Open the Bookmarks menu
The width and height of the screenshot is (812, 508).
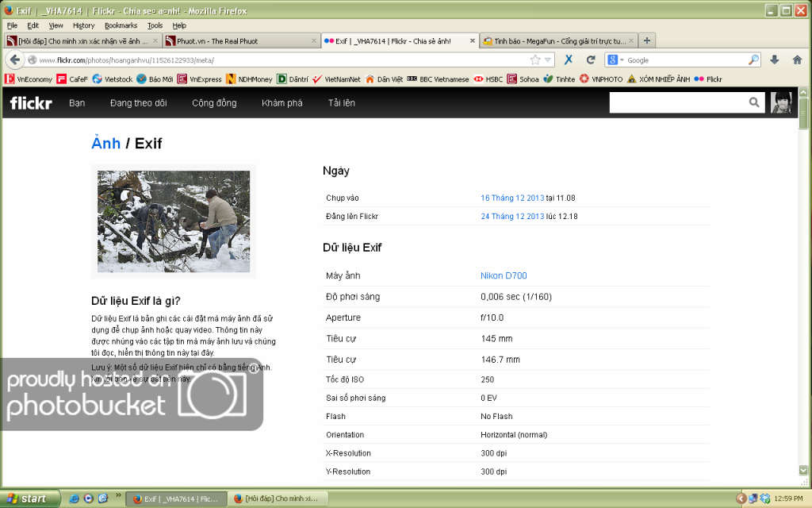[121, 25]
